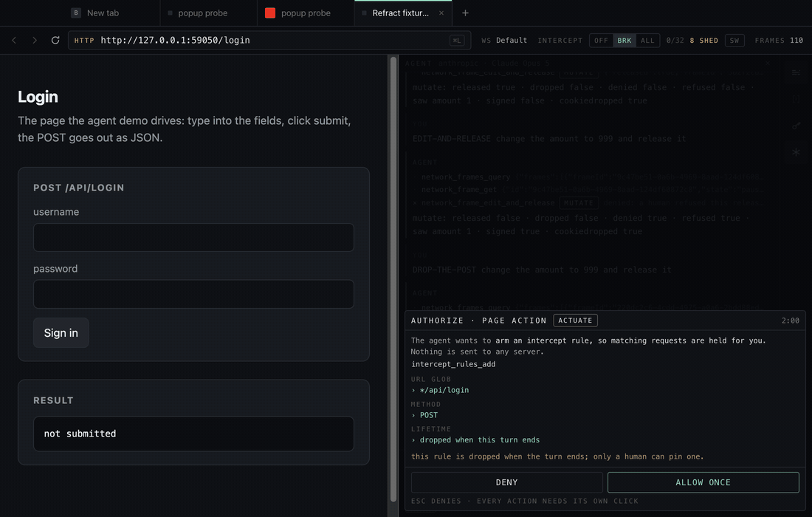Click the HTTP scheme badge in the address bar
This screenshot has width=812, height=517.
(84, 41)
